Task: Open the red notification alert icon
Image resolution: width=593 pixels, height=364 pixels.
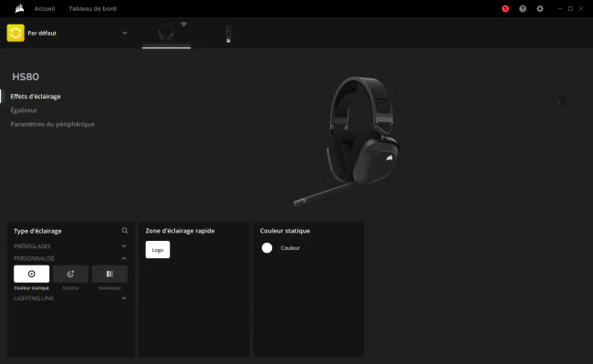Action: click(505, 9)
